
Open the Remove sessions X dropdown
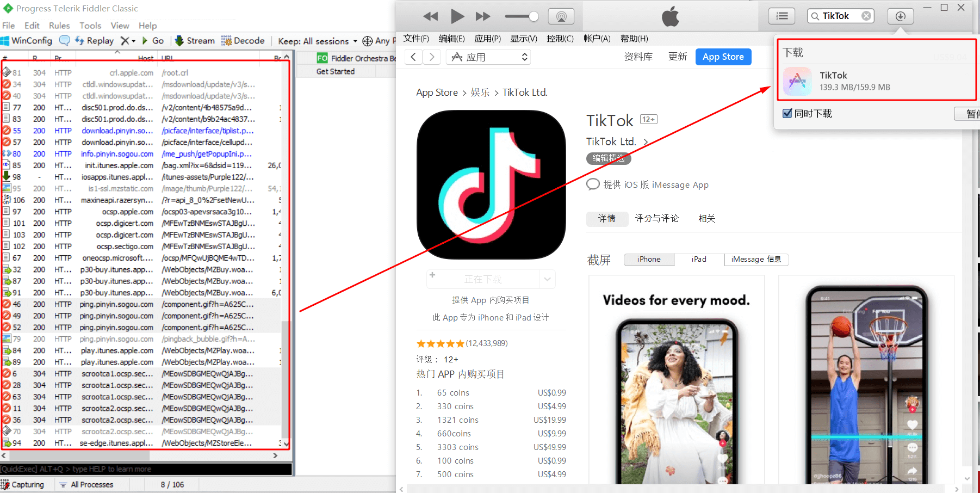(x=128, y=41)
